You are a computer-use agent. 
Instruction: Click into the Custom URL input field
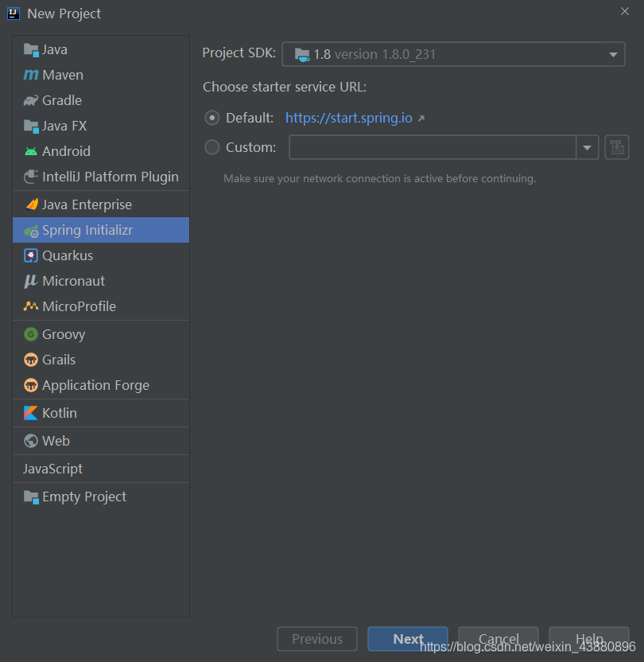433,147
